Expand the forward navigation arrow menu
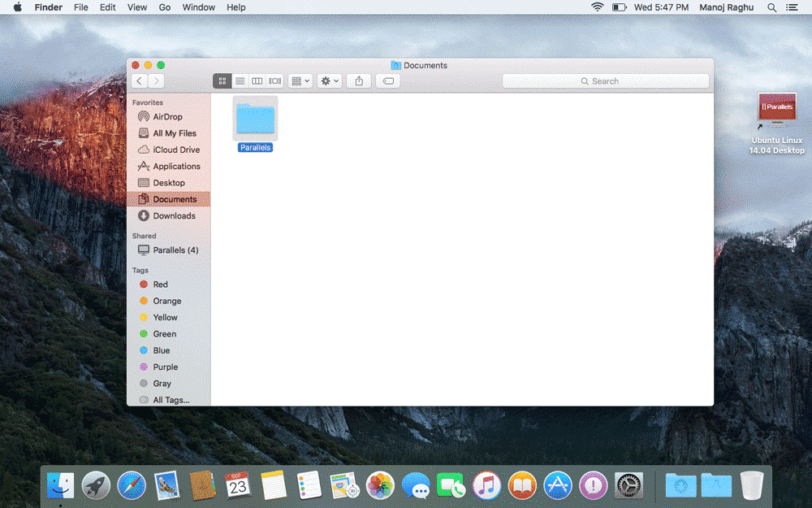This screenshot has width=812, height=508. point(155,80)
